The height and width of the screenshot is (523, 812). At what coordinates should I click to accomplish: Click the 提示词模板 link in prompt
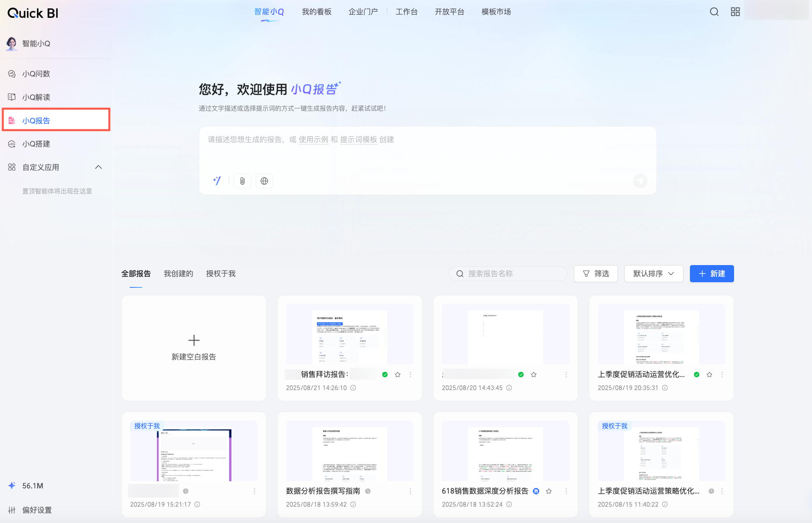pos(359,140)
